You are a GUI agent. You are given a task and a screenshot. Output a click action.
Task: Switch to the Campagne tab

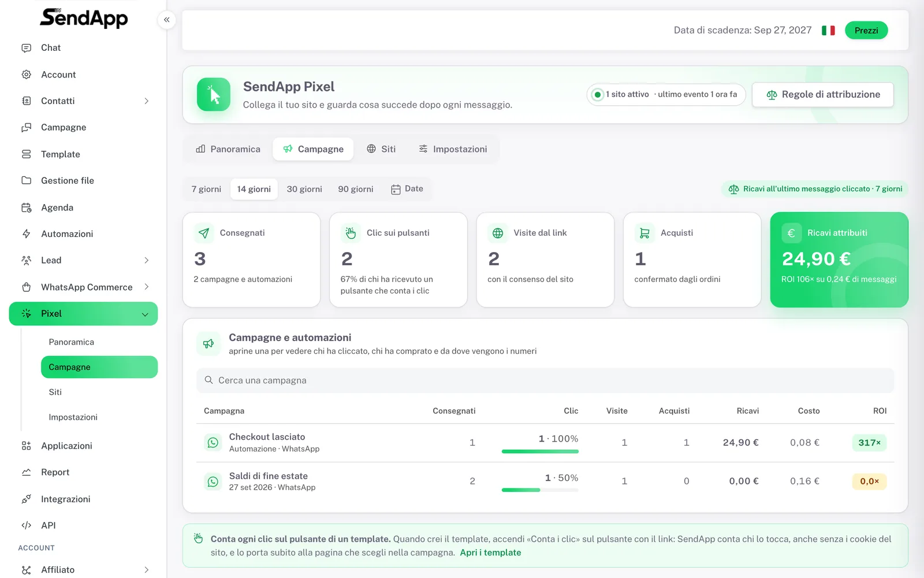313,149
